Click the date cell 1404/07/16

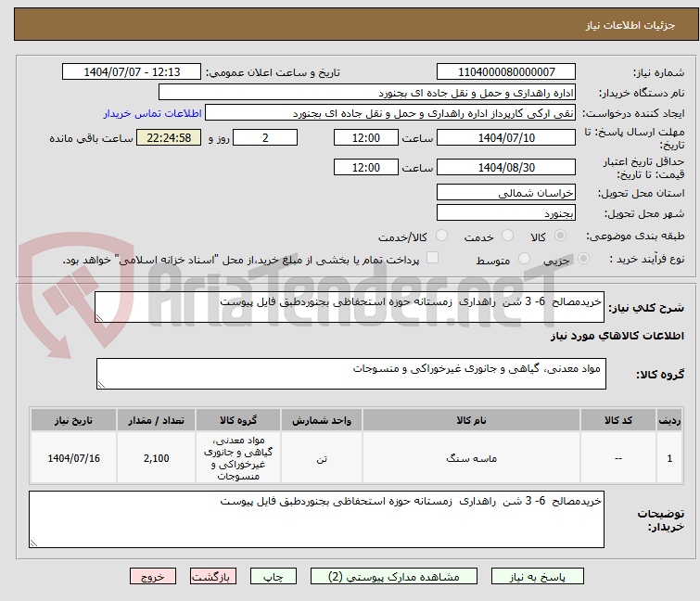73,458
